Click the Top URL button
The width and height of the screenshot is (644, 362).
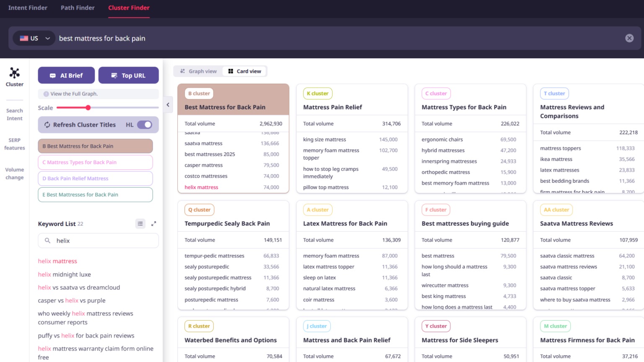coord(128,75)
